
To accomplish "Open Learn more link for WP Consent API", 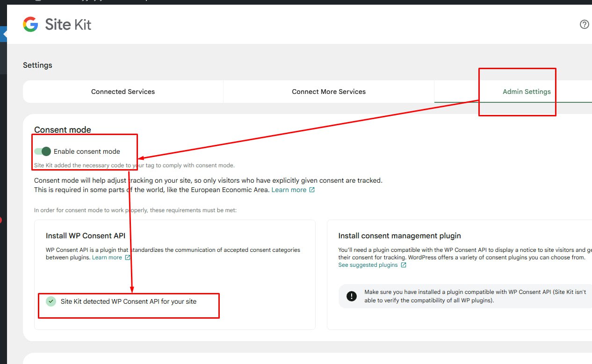I will pyautogui.click(x=107, y=257).
